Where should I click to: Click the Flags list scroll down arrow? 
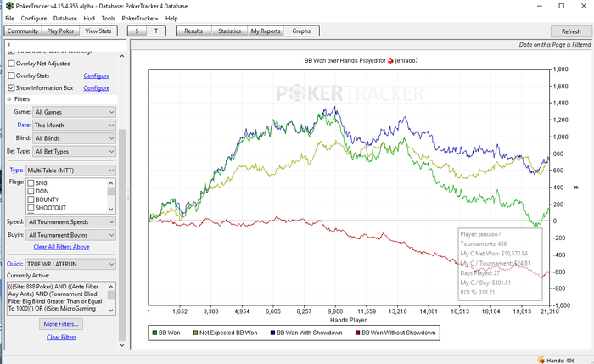coord(111,209)
